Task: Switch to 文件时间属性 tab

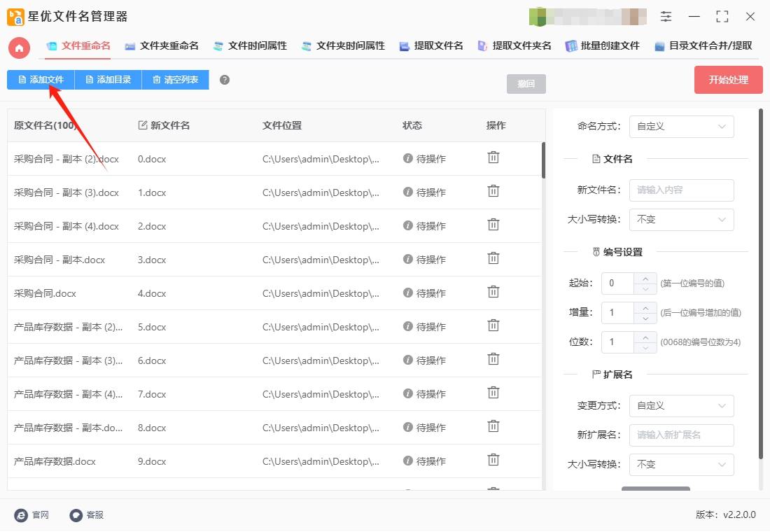Action: 251,46
